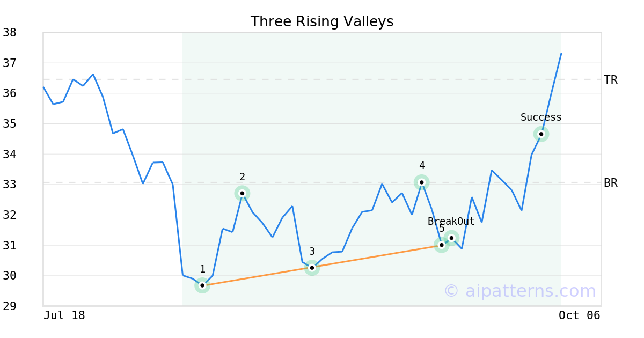Click the Jul 18 start date label
Image resolution: width=644 pixels, height=338 pixels.
click(x=64, y=315)
